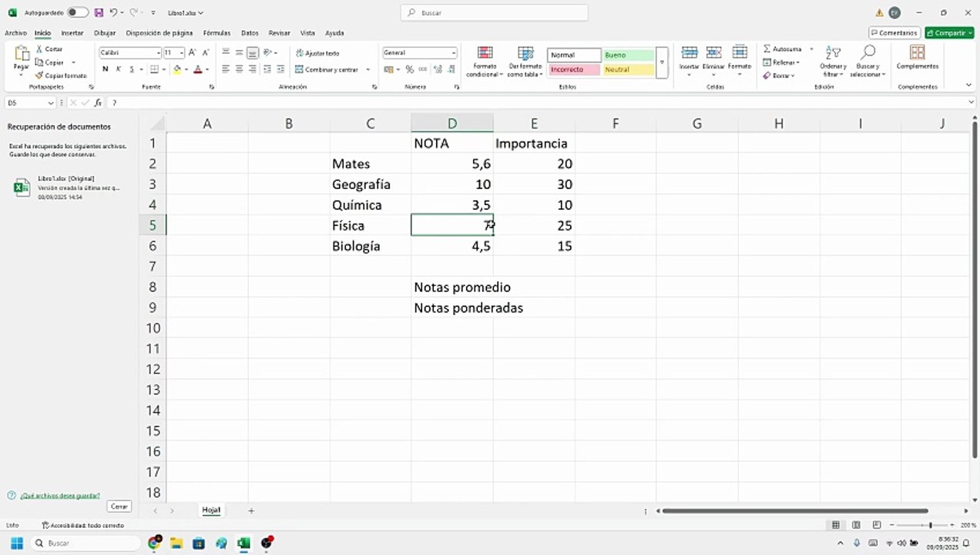Decrease font size with smaller A

click(x=205, y=52)
